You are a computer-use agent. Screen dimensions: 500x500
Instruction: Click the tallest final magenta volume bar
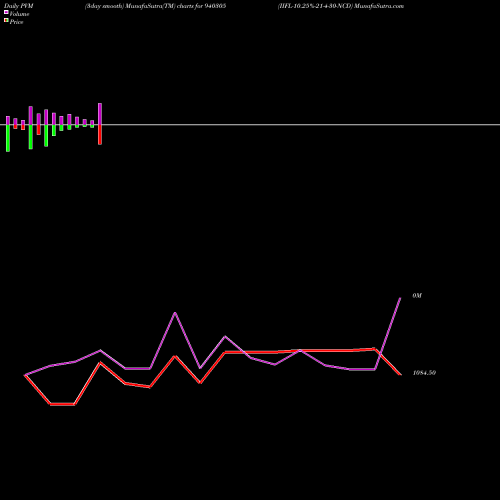100,114
